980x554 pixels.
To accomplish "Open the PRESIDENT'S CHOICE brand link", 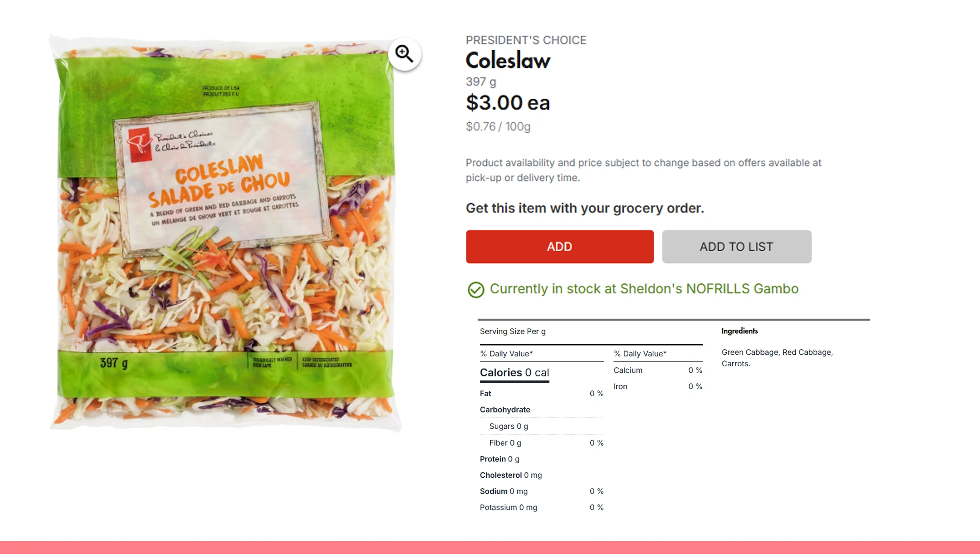I will click(x=525, y=40).
